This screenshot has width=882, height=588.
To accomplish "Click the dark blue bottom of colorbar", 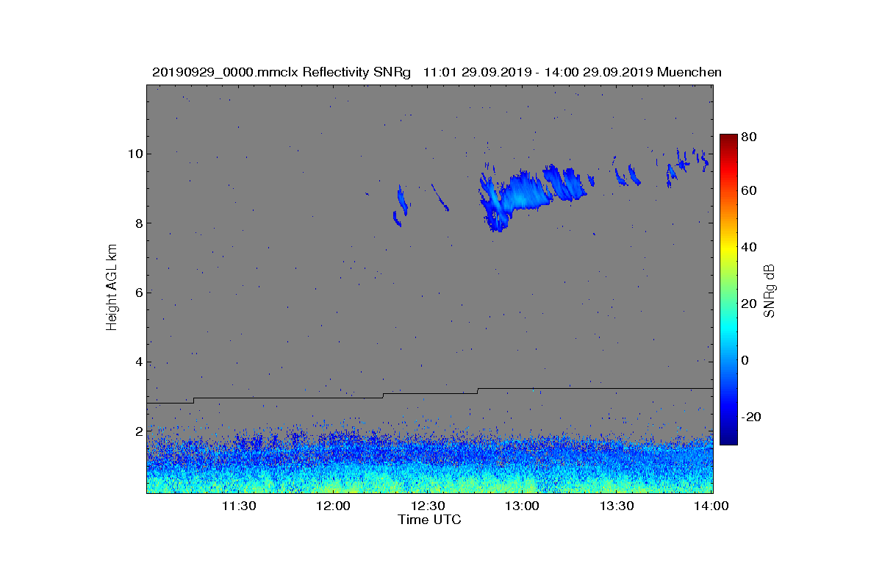I will pyautogui.click(x=728, y=438).
